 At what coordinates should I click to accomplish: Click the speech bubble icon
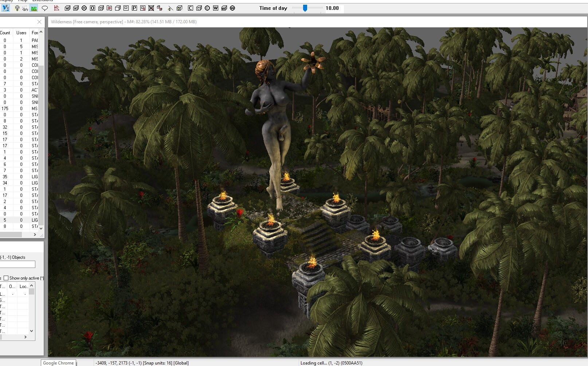(x=45, y=8)
